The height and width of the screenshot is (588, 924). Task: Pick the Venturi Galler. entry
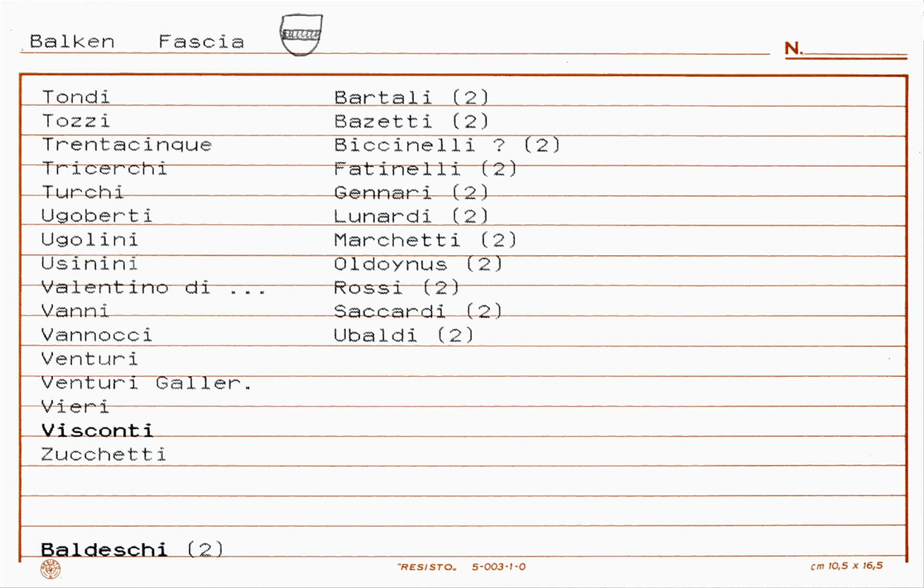tap(146, 383)
